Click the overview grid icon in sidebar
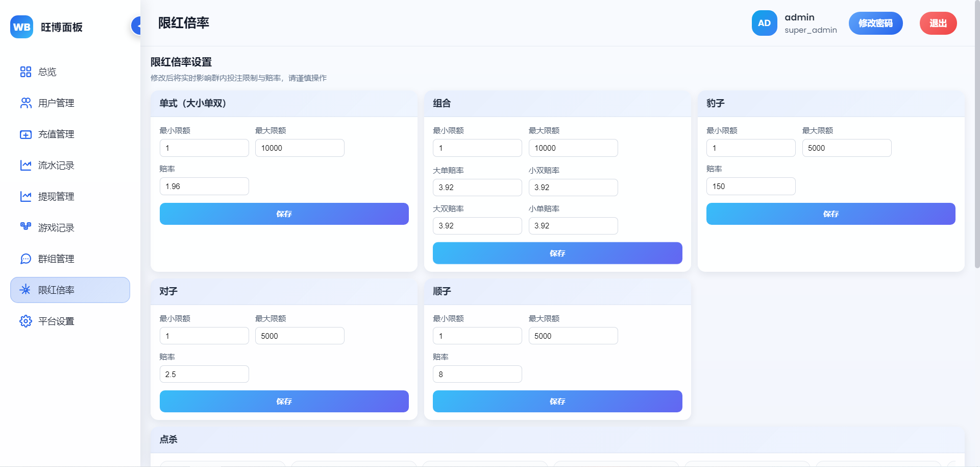Viewport: 980px width, 467px height. click(x=26, y=72)
